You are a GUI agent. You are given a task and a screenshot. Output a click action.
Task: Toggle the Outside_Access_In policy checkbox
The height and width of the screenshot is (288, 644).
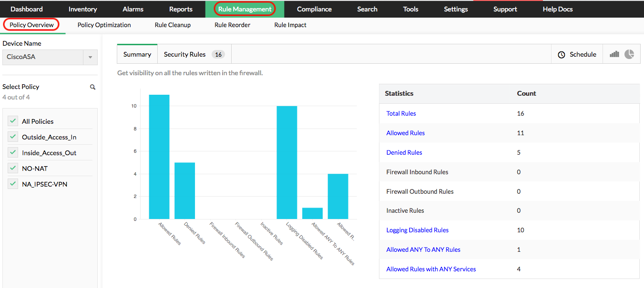click(13, 137)
